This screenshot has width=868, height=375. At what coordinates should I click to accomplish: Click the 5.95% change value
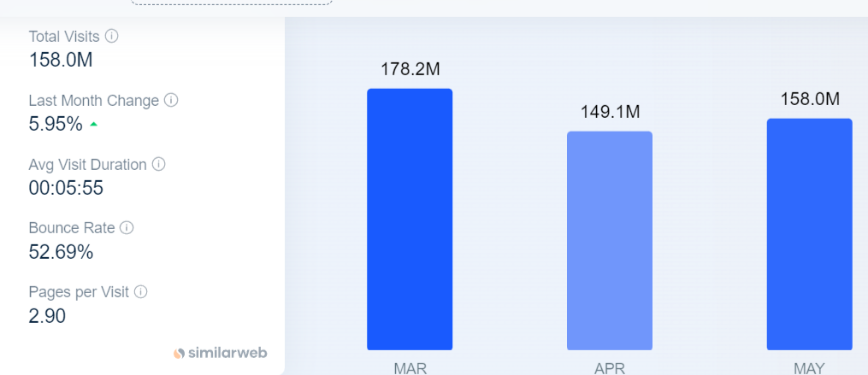(56, 124)
